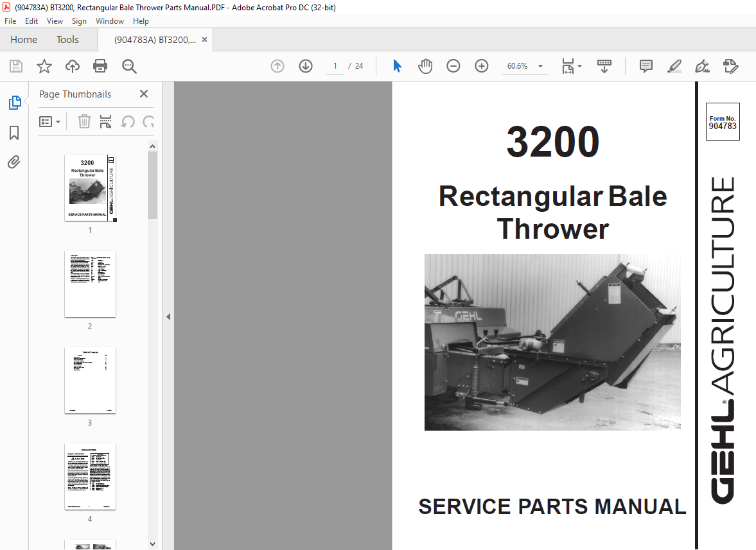Expand page fit options arrow
Image resolution: width=756 pixels, height=550 pixels.
tap(579, 66)
